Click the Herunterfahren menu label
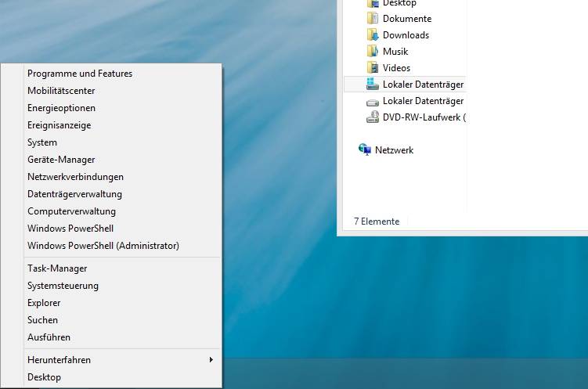Image resolution: width=588 pixels, height=389 pixels. pos(59,360)
